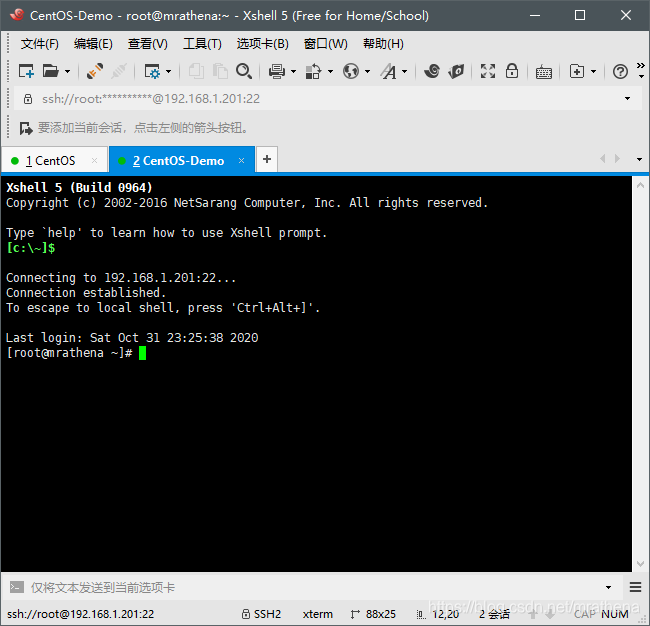Click the new tab group plus icon
650x626 pixels.
click(577, 71)
